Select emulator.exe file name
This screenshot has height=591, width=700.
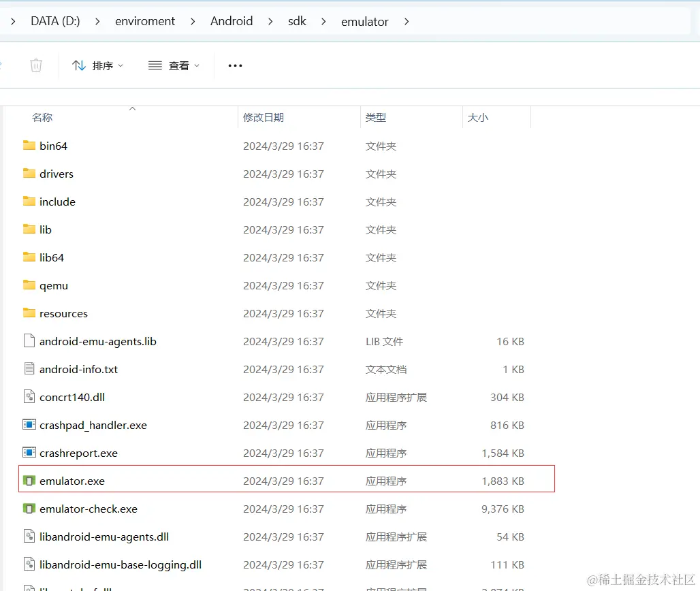click(x=72, y=481)
